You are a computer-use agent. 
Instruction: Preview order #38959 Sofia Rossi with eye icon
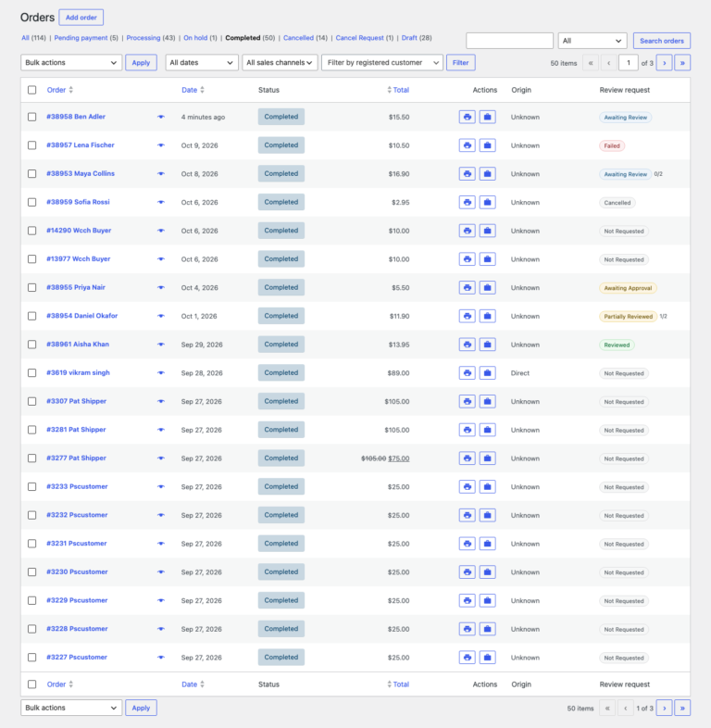pos(160,203)
